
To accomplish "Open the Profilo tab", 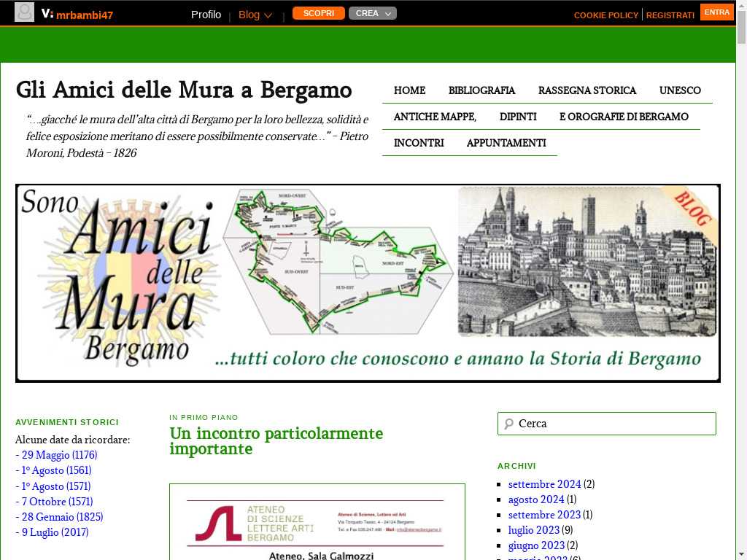I will tap(206, 15).
